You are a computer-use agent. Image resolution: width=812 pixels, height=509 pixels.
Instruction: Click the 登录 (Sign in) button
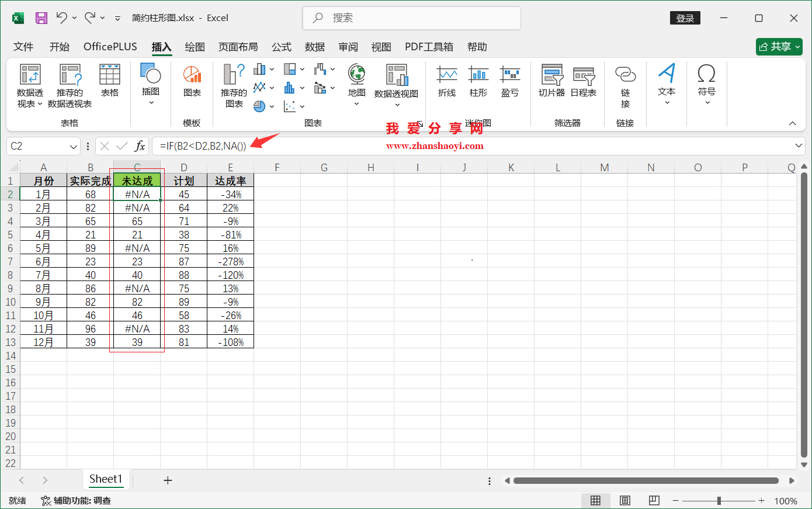[685, 18]
